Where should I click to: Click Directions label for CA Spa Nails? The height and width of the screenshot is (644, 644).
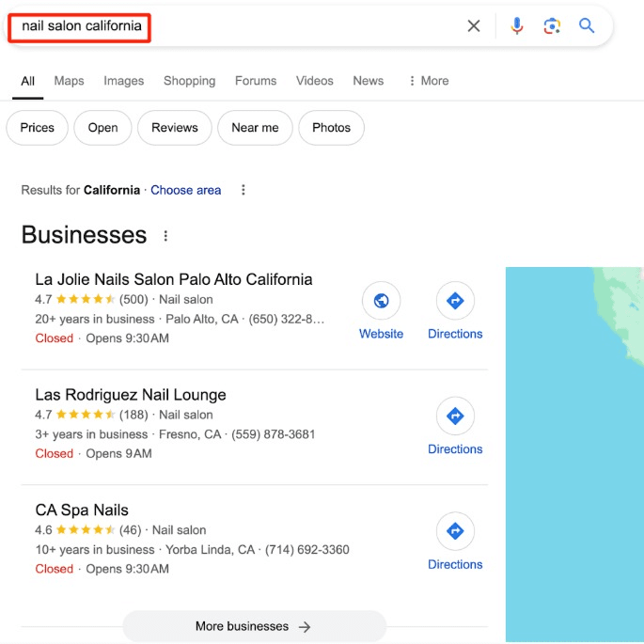coord(455,564)
